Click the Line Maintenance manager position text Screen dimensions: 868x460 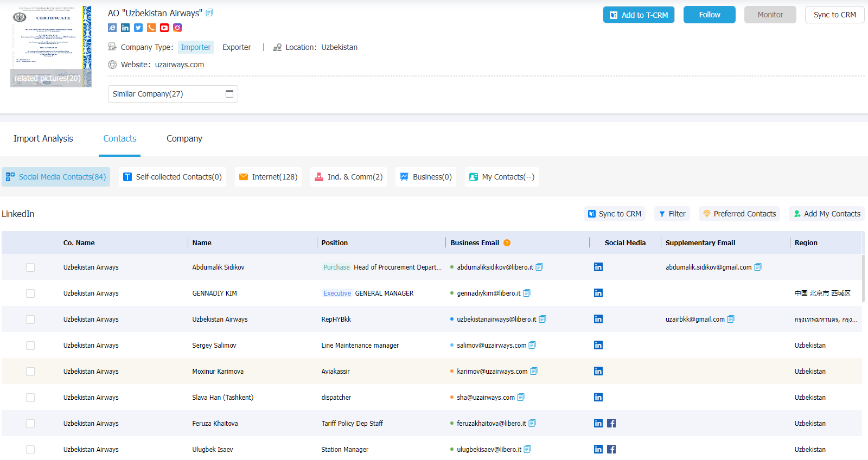(x=360, y=346)
